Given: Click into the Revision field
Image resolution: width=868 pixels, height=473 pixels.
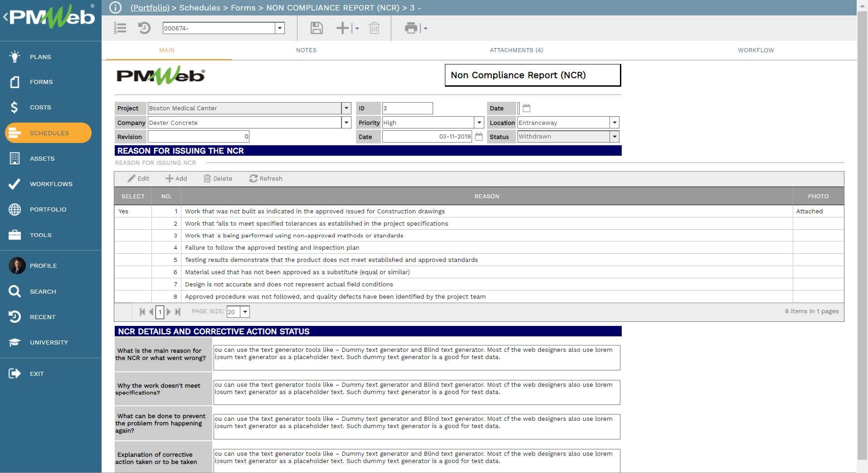Looking at the screenshot, I should pyautogui.click(x=198, y=137).
